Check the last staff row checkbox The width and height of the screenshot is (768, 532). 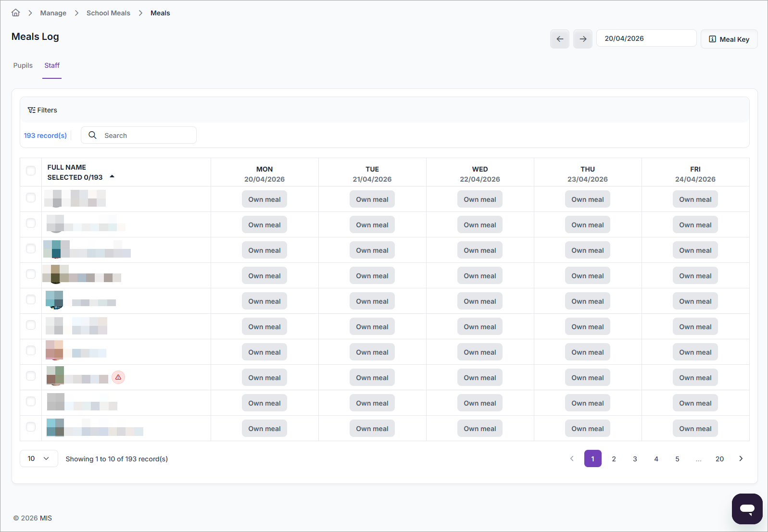[31, 427]
